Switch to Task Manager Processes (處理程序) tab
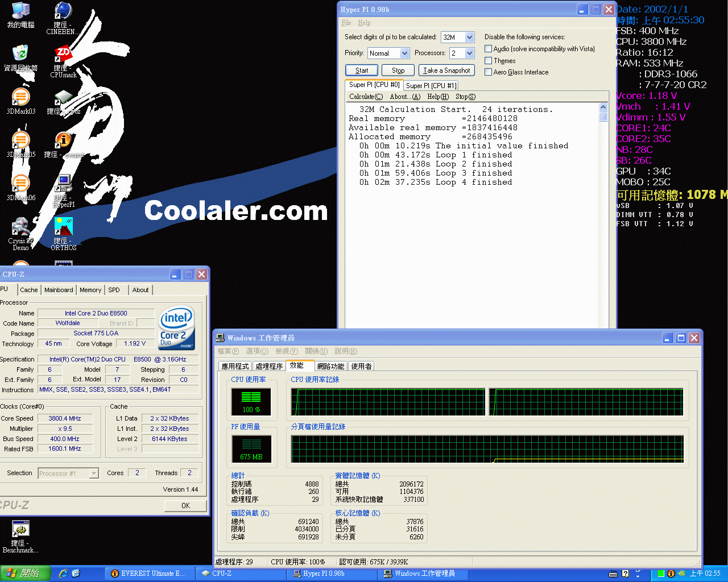 click(269, 367)
